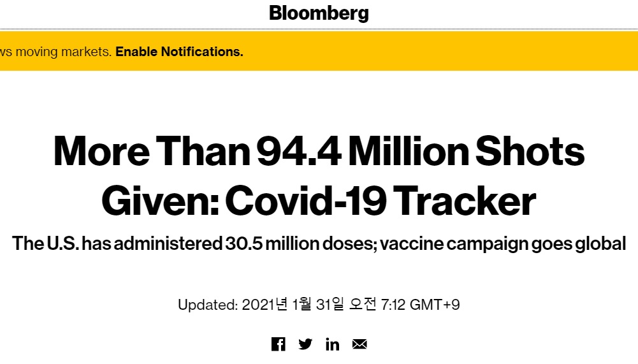Click 'The U.S. has administered' text
Viewport: 638px width, 364px height.
(x=117, y=244)
